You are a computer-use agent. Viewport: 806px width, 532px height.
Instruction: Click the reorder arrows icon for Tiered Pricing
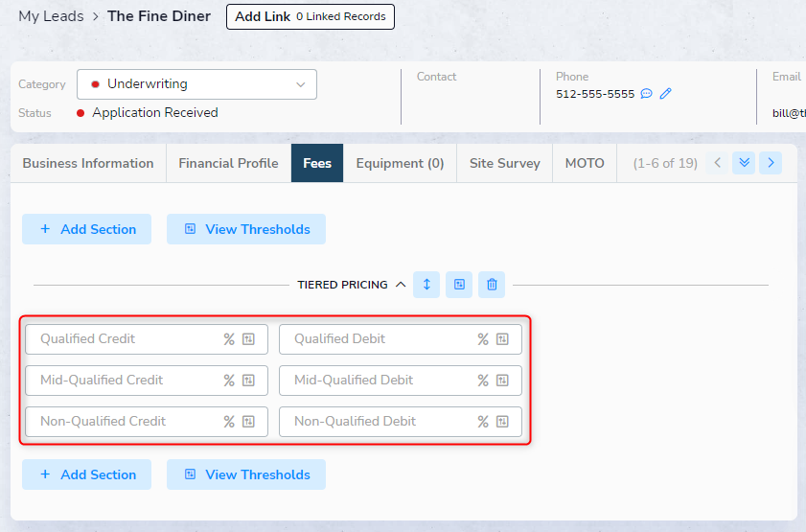426,285
